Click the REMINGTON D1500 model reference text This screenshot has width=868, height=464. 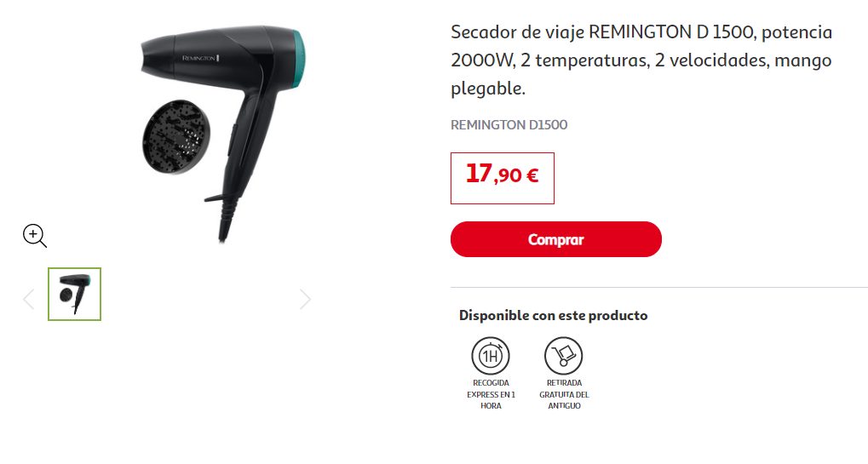click(509, 125)
